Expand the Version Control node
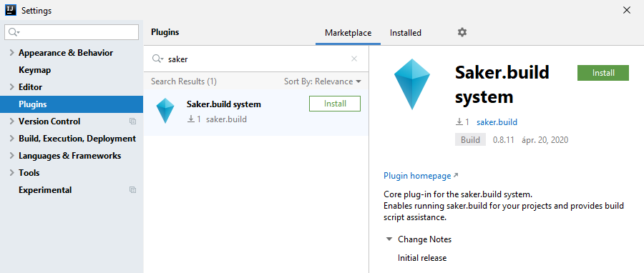 pyautogui.click(x=11, y=121)
